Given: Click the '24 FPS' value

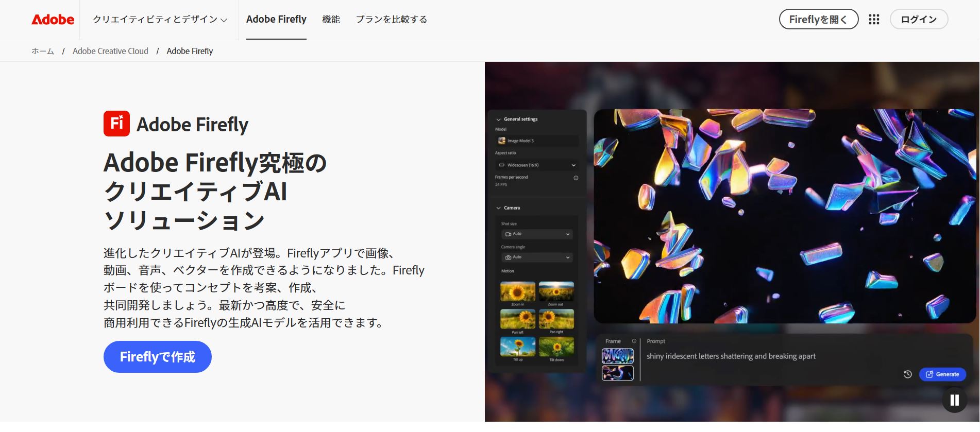Looking at the screenshot, I should tap(501, 184).
